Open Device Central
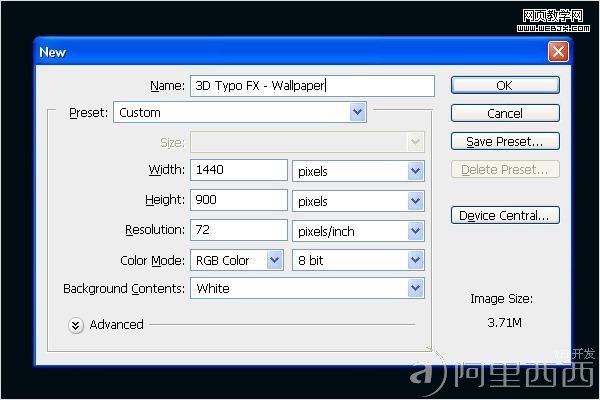The height and width of the screenshot is (400, 600). point(505,215)
